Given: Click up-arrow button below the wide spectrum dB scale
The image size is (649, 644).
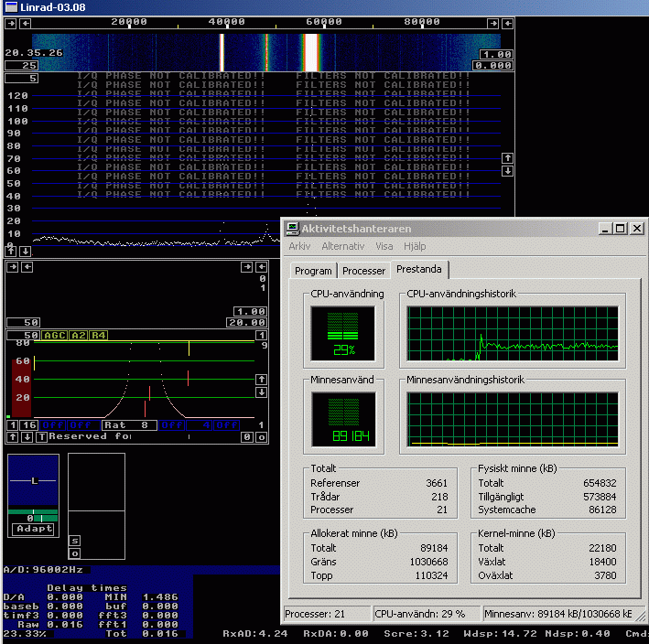Looking at the screenshot, I should [x=11, y=251].
